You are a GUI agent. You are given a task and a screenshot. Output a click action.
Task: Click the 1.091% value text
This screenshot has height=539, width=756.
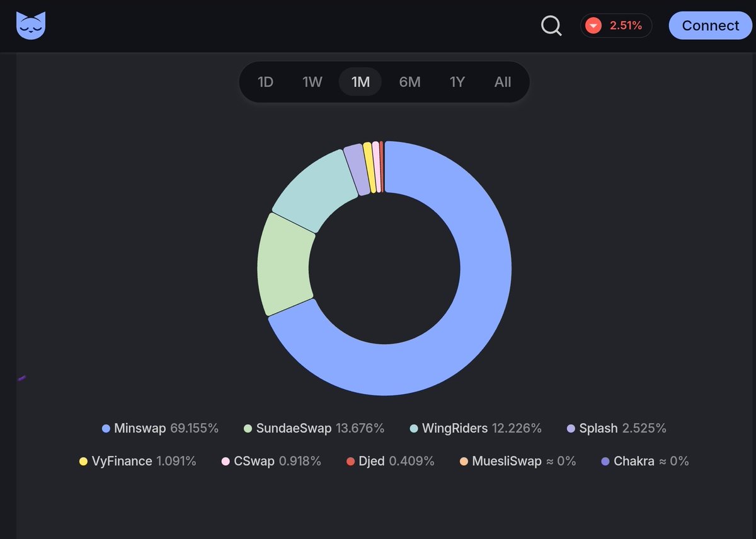click(x=176, y=461)
